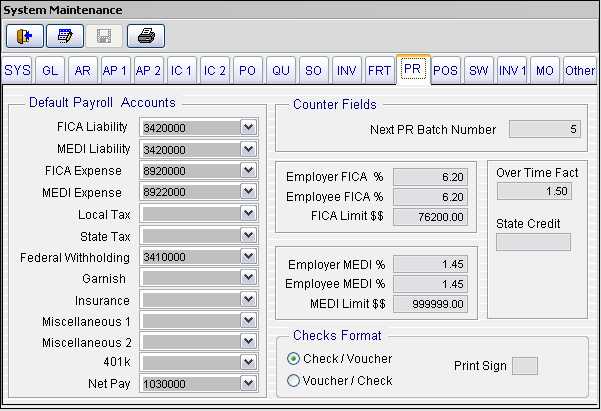Open the AP 1 tab

116,71
